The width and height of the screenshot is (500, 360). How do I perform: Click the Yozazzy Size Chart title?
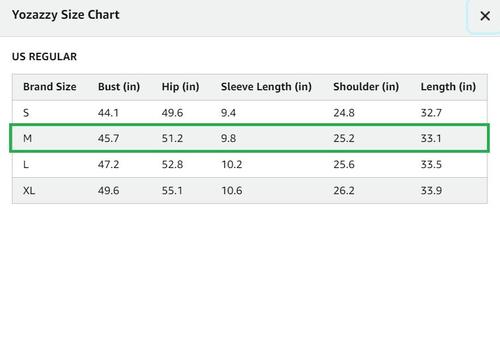click(x=66, y=15)
